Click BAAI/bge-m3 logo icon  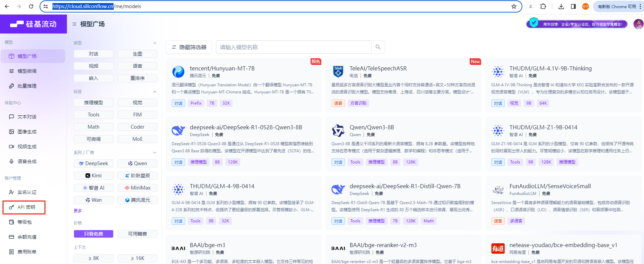(x=178, y=248)
